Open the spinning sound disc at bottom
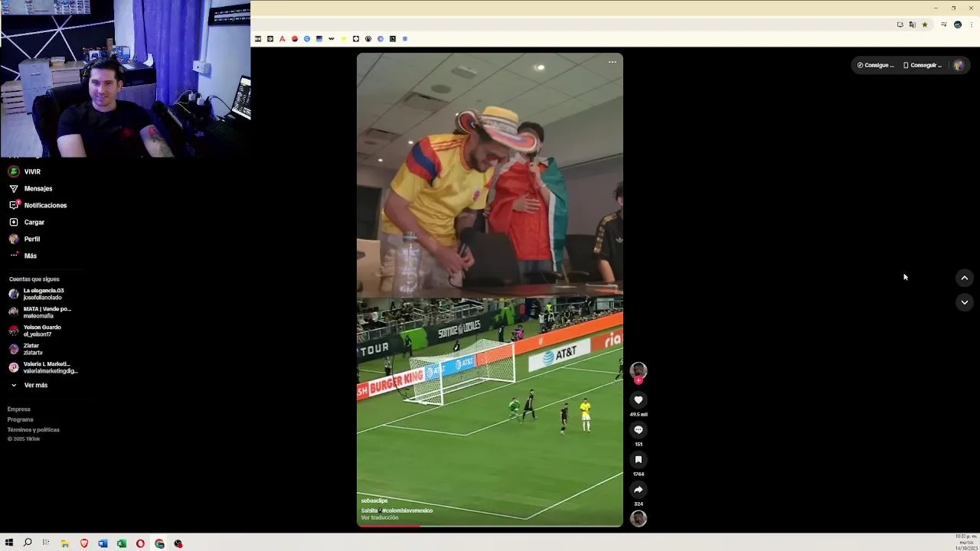Viewport: 980px width, 551px height. (x=638, y=518)
